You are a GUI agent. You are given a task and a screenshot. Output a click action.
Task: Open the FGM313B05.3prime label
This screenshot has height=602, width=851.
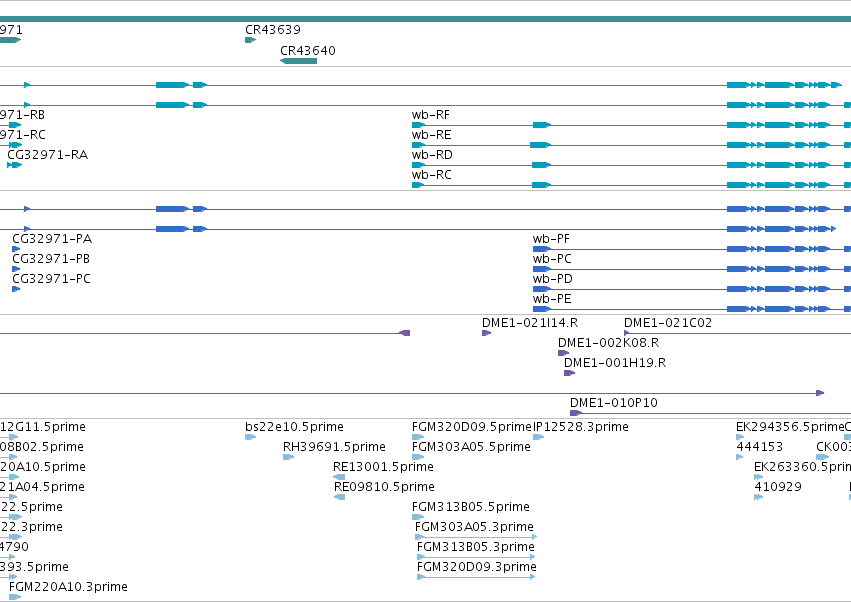[475, 547]
